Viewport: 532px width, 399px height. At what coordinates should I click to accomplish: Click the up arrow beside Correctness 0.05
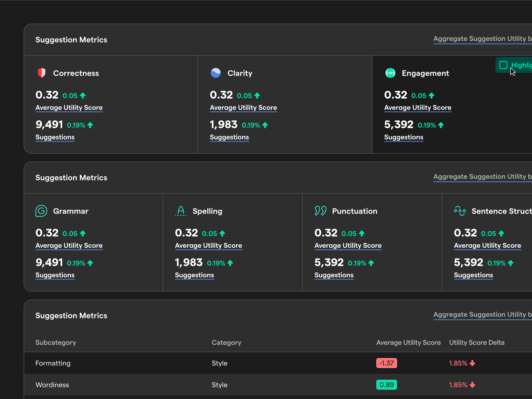click(x=83, y=96)
